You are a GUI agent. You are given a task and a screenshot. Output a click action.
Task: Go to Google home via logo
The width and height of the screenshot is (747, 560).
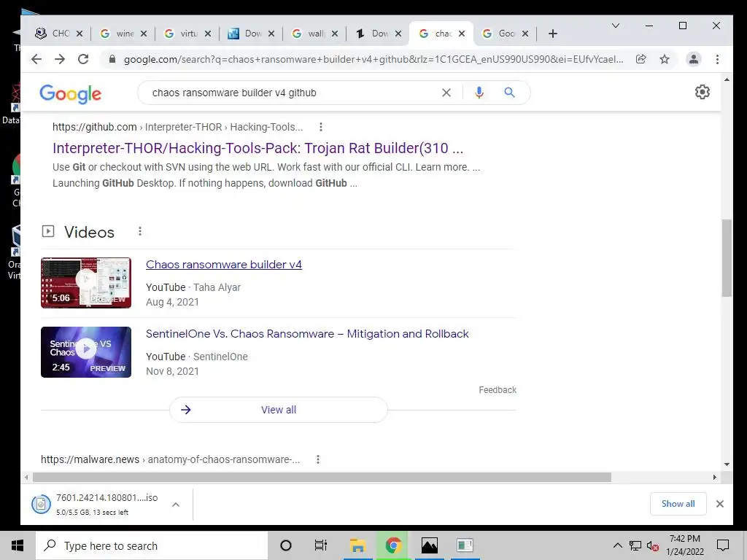(x=71, y=94)
